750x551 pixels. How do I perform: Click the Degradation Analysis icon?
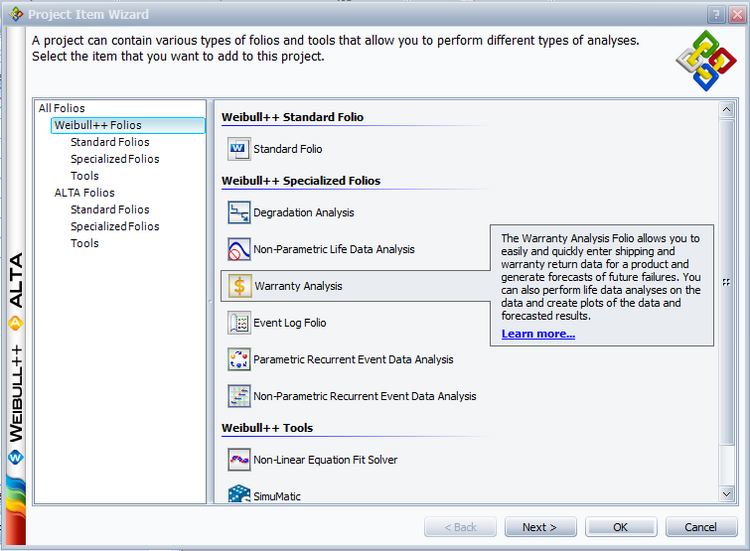[239, 212]
